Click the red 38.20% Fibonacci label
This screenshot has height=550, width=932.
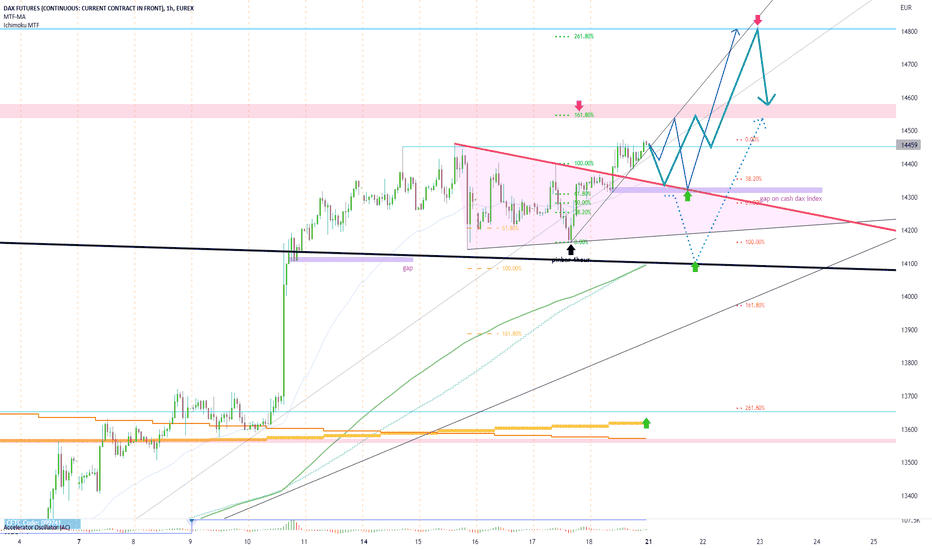click(x=754, y=178)
